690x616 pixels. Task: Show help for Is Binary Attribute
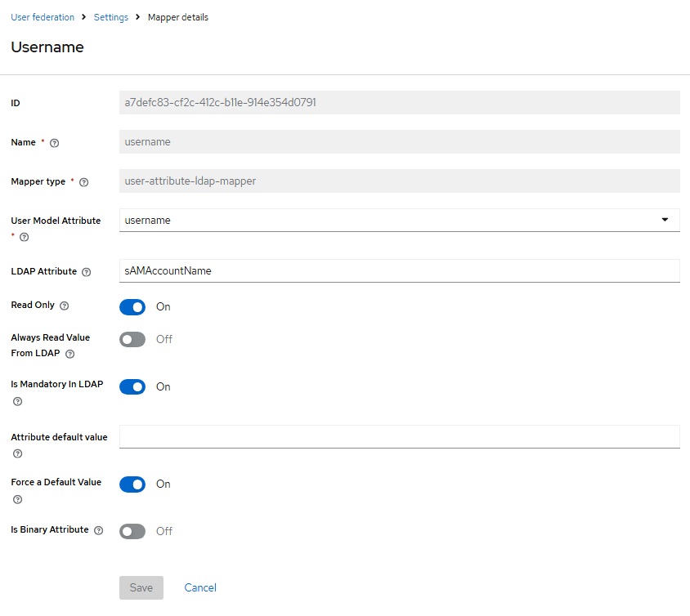point(99,530)
